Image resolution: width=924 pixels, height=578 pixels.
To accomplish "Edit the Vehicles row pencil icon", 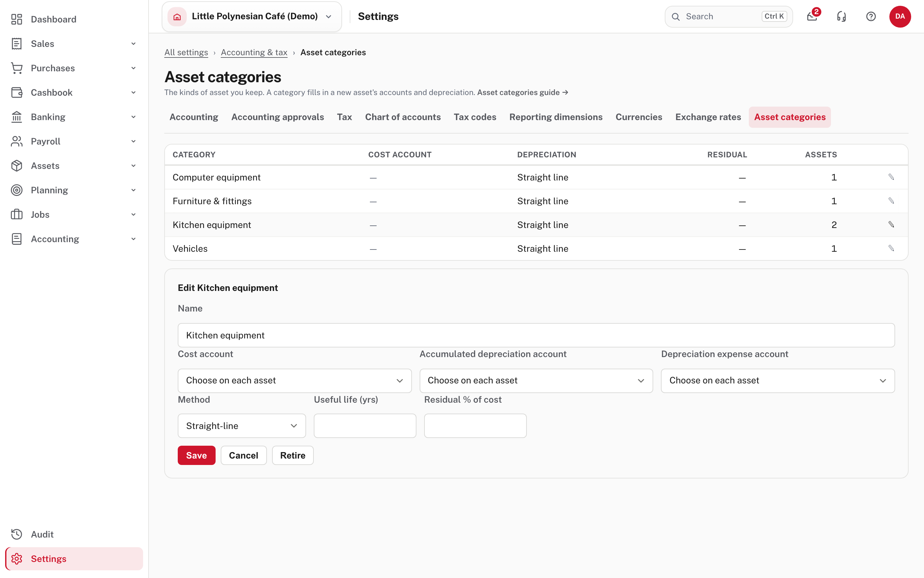I will 891,248.
